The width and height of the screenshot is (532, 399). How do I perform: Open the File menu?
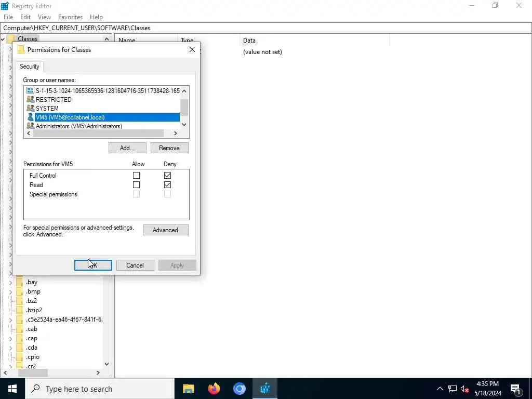8,17
